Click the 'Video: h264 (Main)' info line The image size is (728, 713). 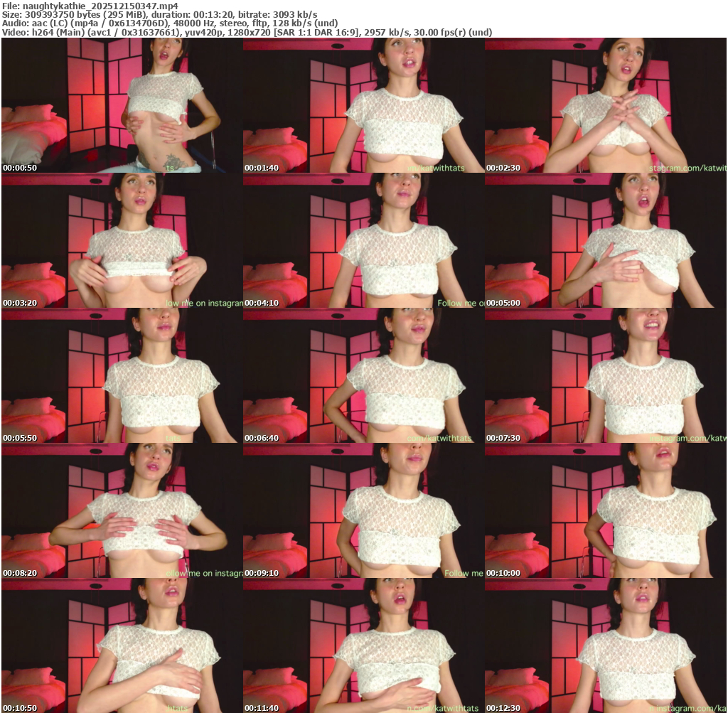pyautogui.click(x=247, y=32)
